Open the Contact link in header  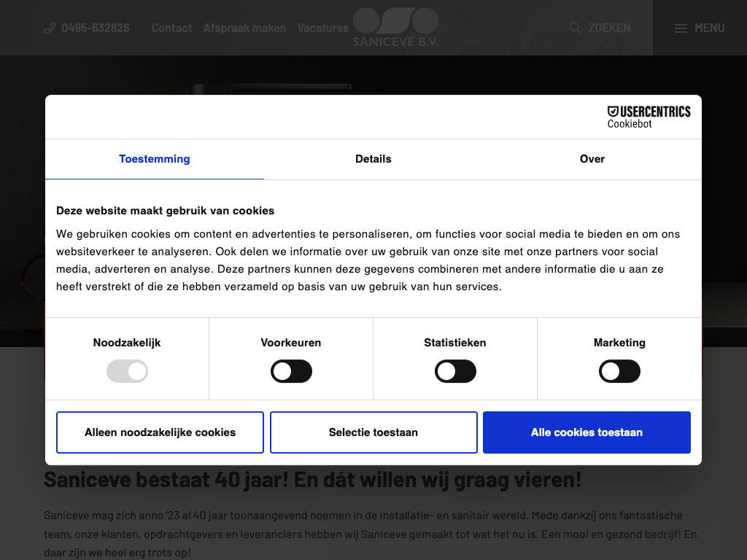(171, 28)
